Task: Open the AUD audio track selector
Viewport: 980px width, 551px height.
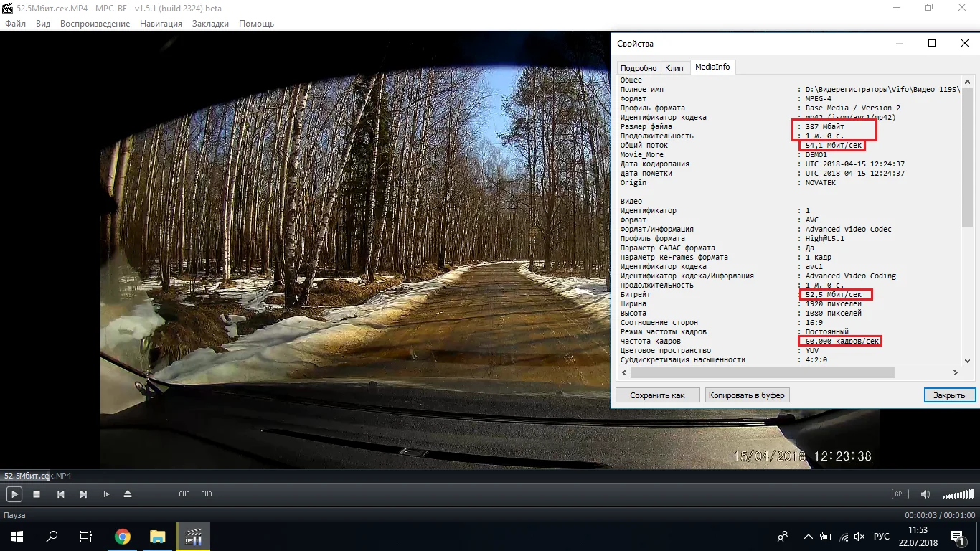Action: 184,494
